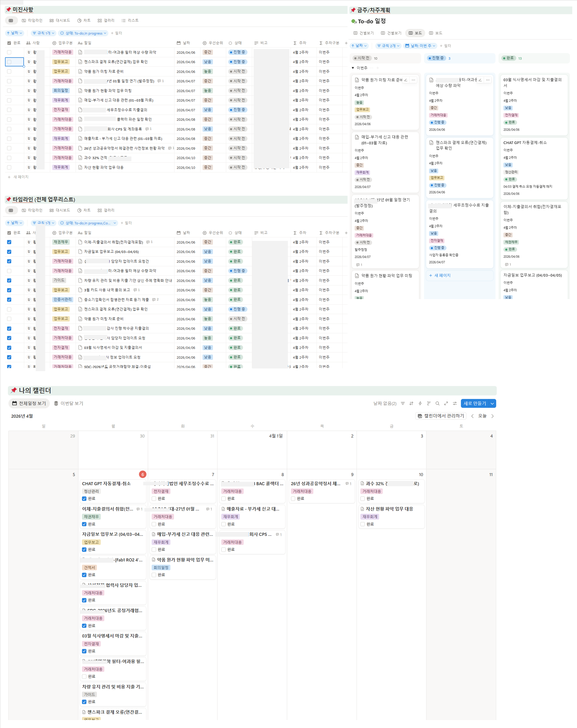Add a column with plus in 타임라인 table header
Screen dimensions: 577x728
[346, 233]
